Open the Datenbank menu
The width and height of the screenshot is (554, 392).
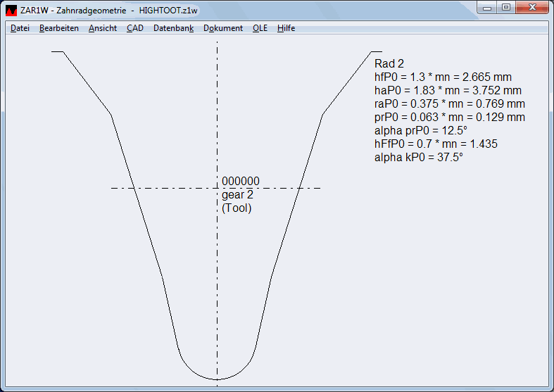[x=173, y=28]
